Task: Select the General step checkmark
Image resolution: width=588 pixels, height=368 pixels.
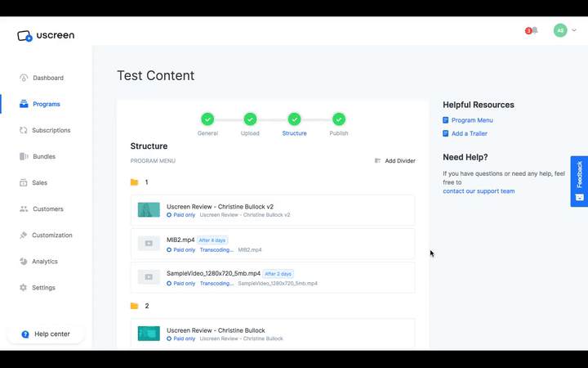Action: (x=207, y=119)
